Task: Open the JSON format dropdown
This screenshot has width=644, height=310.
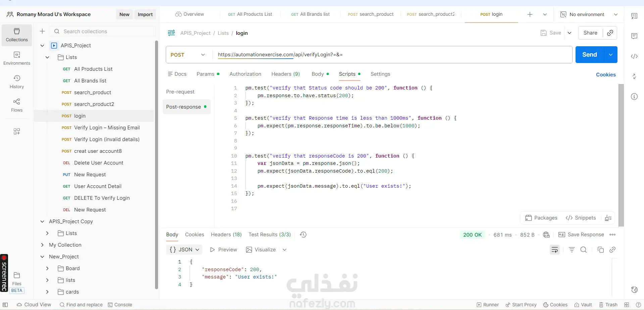Action: pyautogui.click(x=184, y=250)
